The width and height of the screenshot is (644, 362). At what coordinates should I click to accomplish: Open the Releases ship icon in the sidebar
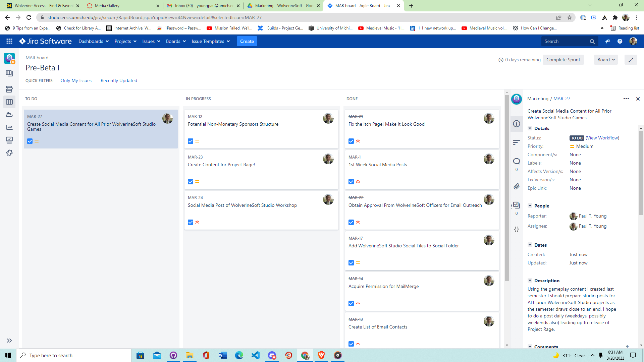[x=9, y=115]
